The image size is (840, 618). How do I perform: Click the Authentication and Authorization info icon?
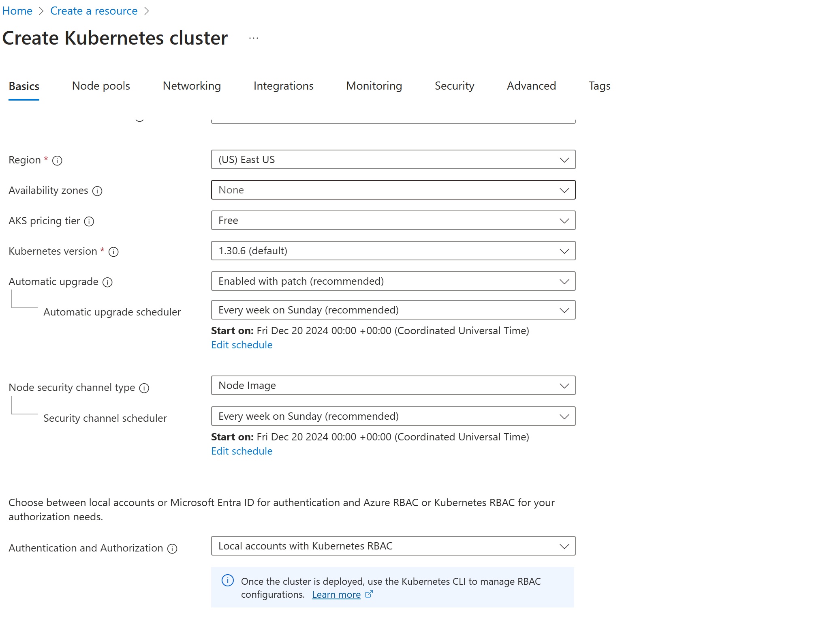click(173, 548)
